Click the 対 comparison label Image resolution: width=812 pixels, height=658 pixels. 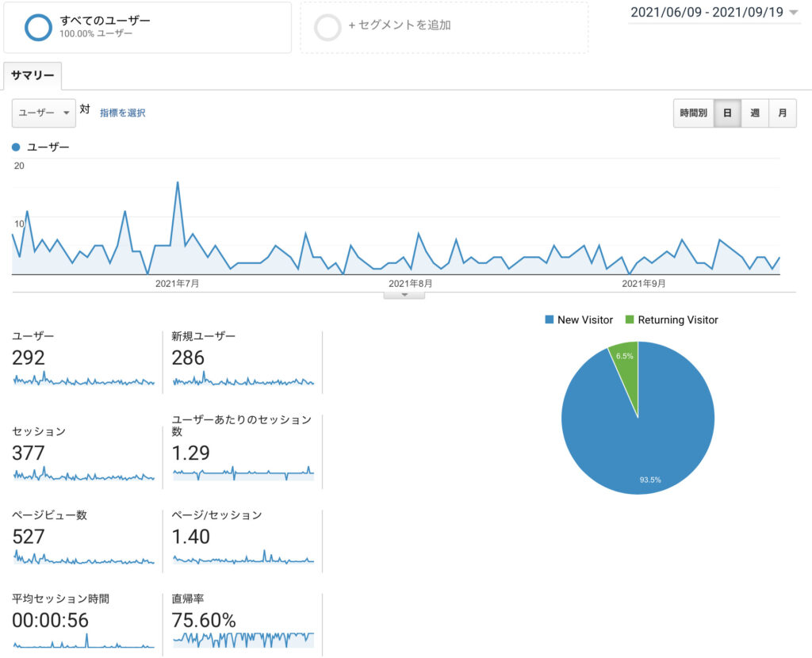click(x=85, y=109)
